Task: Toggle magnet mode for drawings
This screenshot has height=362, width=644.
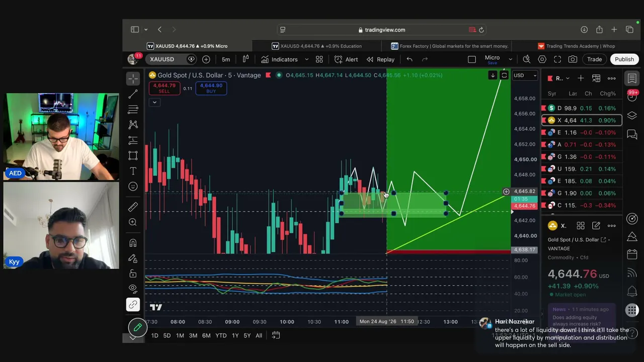Action: (133, 243)
